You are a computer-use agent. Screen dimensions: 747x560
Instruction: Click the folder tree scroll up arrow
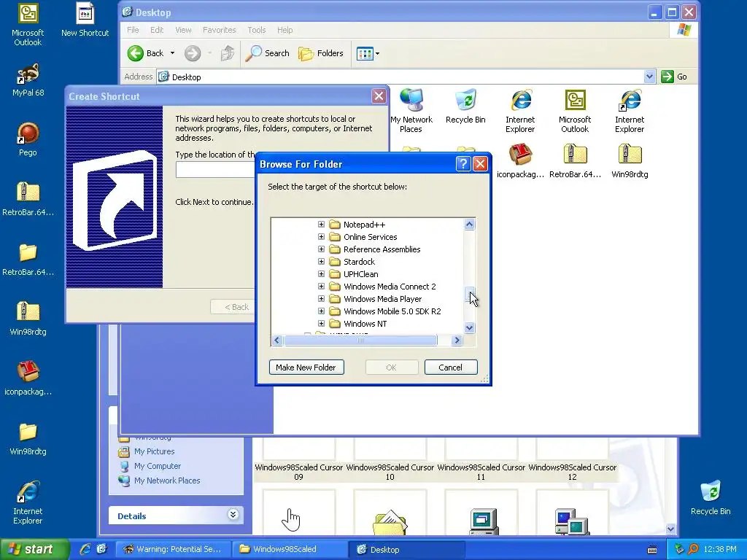[x=469, y=225]
